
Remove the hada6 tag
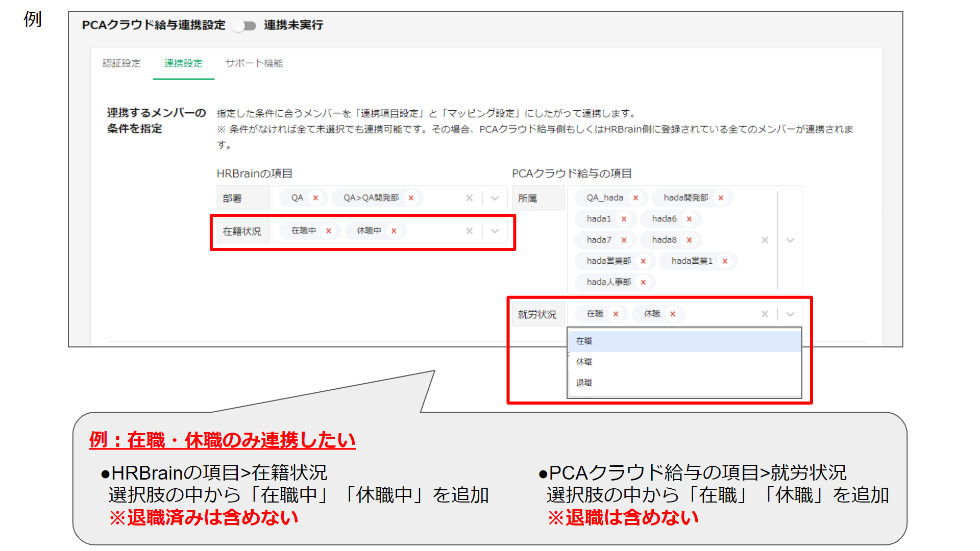(689, 219)
